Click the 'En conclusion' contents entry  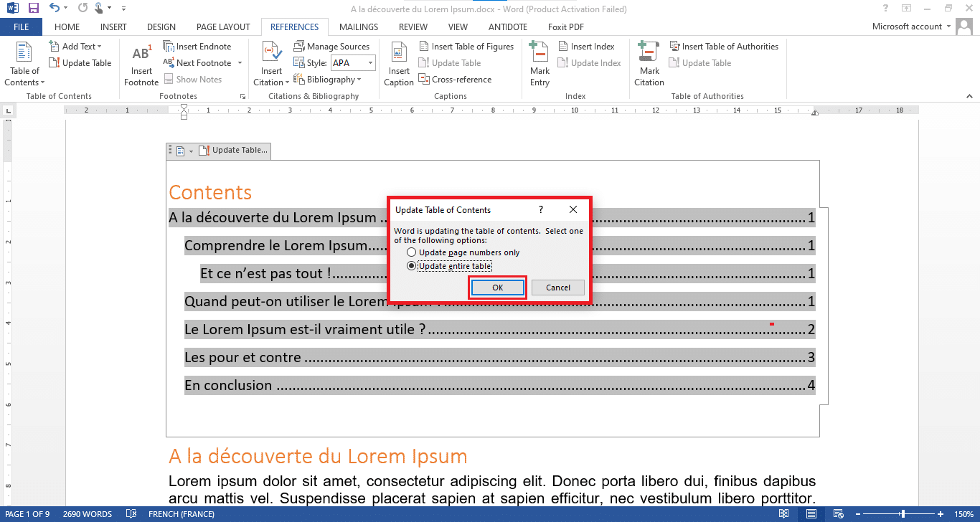tap(500, 385)
